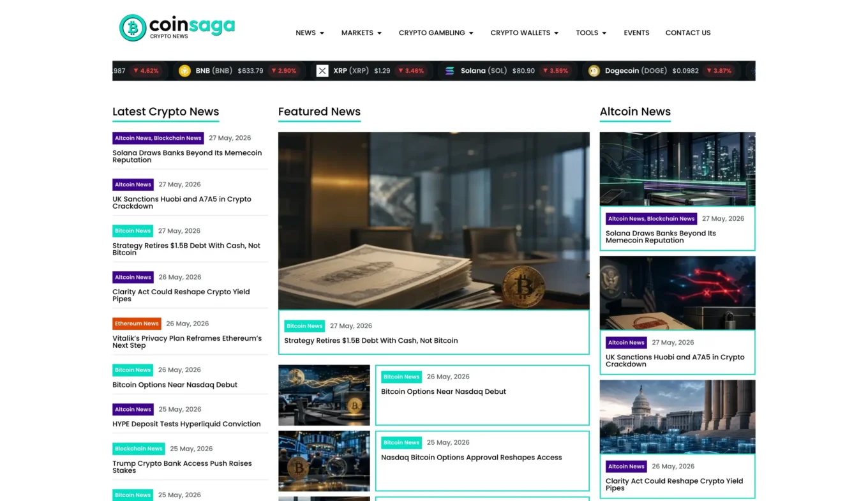Click the XRP 3.46% change badge
Image resolution: width=868 pixels, height=501 pixels.
pos(412,71)
